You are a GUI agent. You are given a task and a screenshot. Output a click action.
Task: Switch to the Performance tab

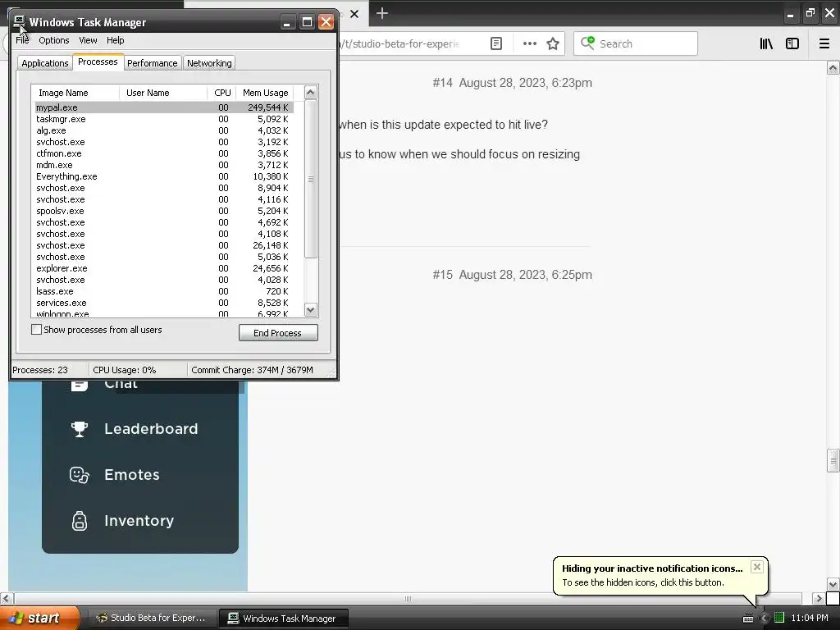pyautogui.click(x=152, y=62)
